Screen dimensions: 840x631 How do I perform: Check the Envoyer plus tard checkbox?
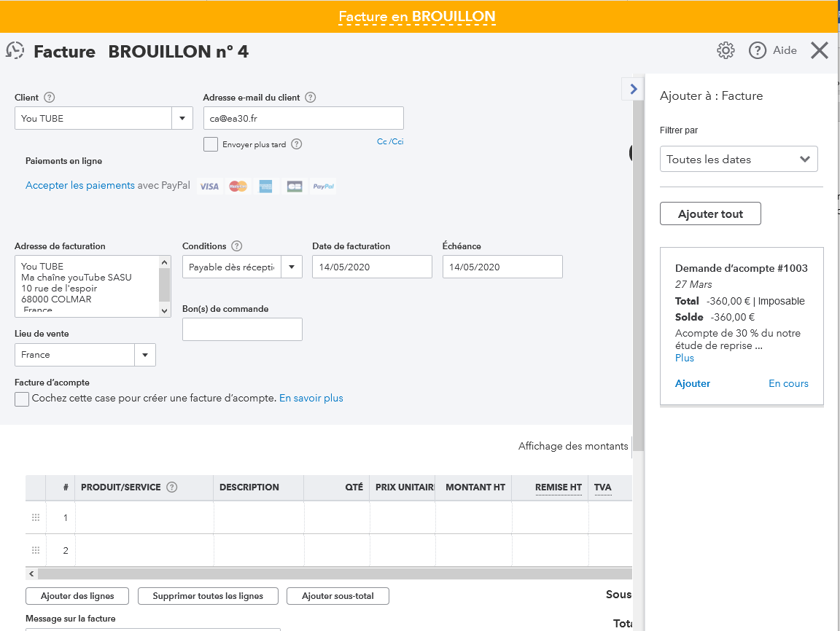point(211,144)
